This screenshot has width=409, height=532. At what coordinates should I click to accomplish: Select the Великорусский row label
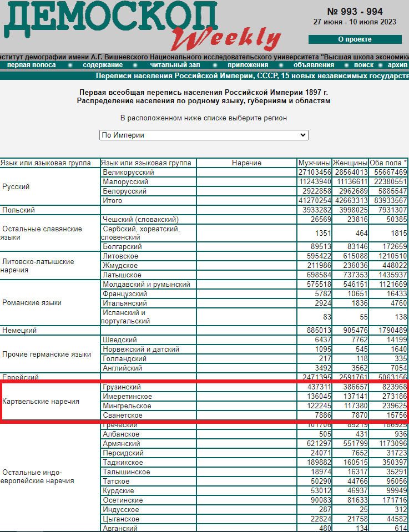point(128,173)
